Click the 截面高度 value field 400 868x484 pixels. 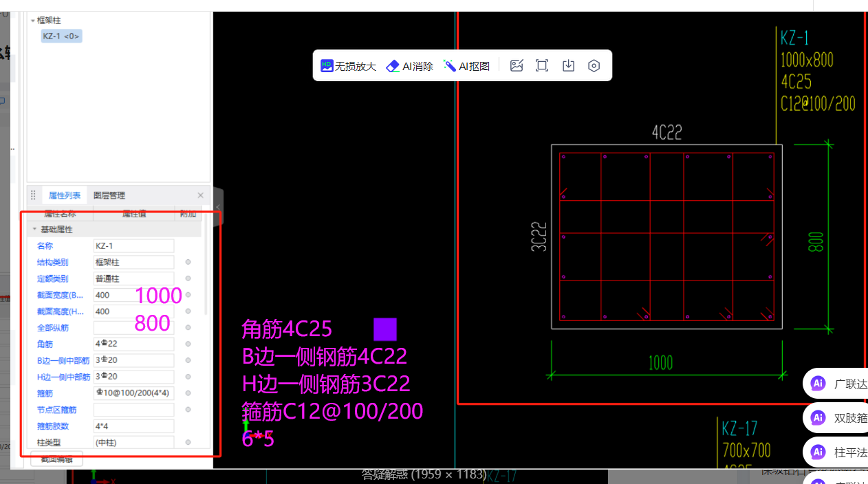click(133, 311)
